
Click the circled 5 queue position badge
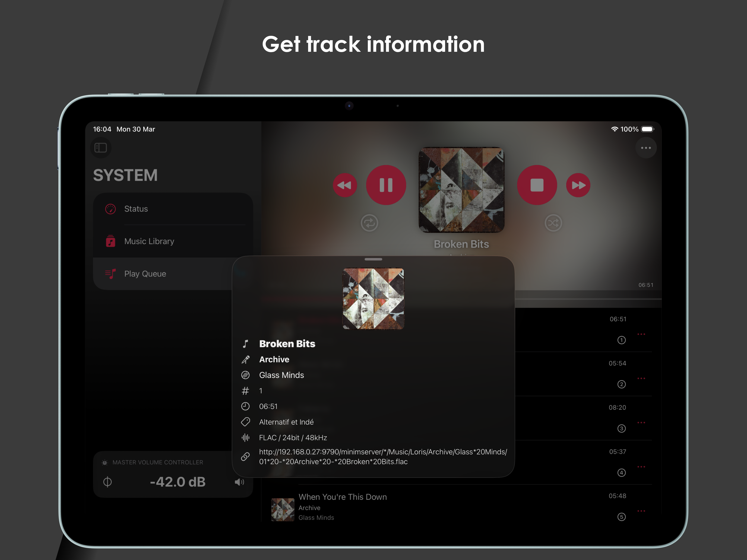coord(621,517)
